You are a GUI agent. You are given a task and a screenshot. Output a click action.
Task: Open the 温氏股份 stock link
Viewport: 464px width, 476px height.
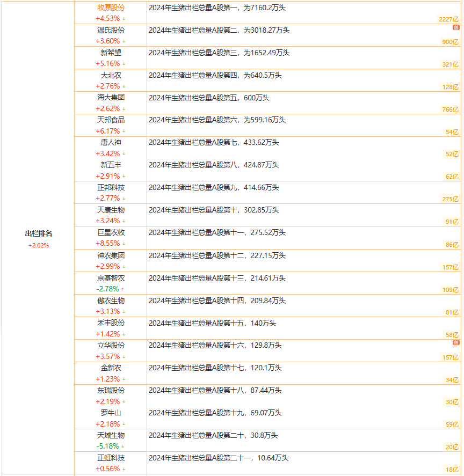click(111, 31)
